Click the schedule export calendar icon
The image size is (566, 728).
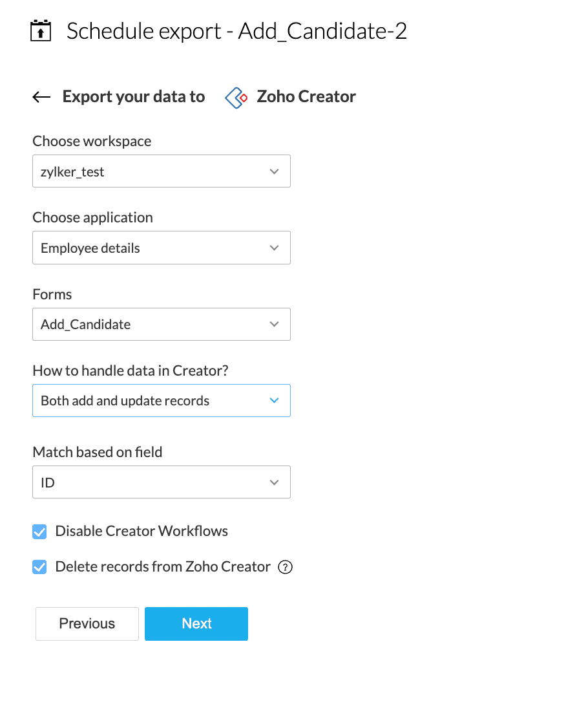[41, 31]
